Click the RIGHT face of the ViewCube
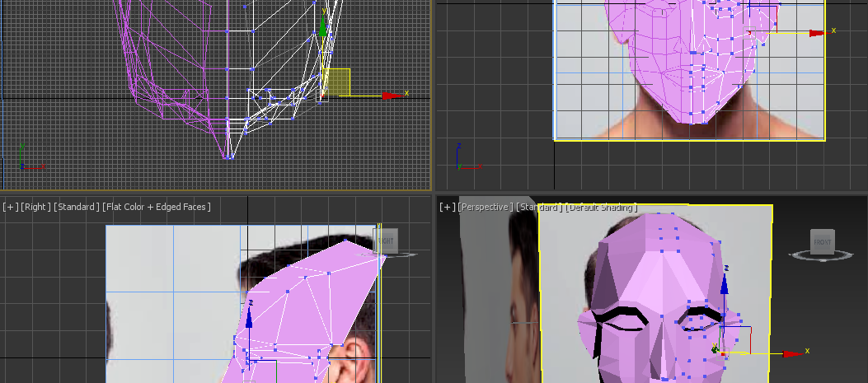Image resolution: width=868 pixels, height=383 pixels. pos(386,241)
